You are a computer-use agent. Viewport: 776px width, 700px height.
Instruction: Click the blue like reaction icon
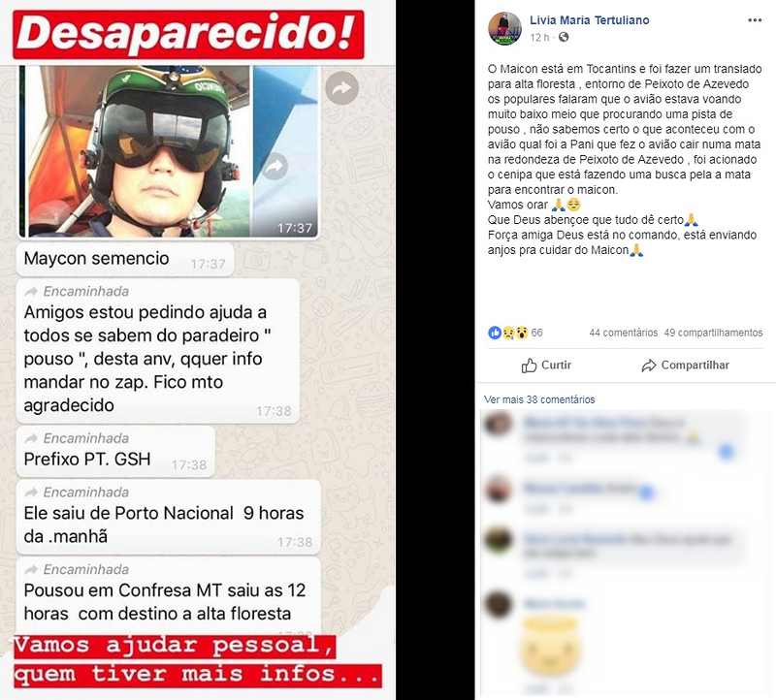(495, 333)
